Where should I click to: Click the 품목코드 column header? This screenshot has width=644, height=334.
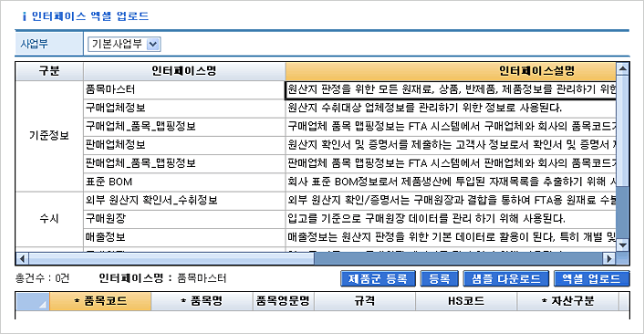point(100,301)
